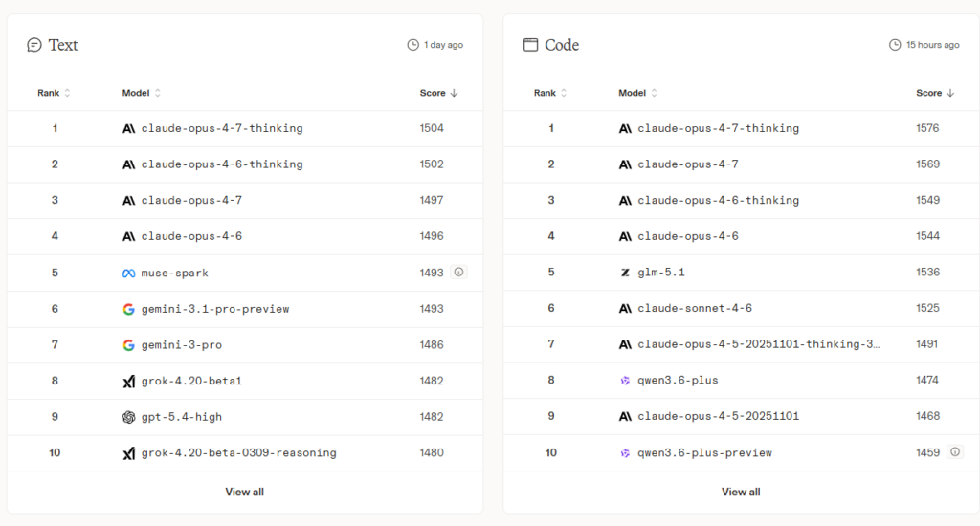
Task: Click the Z icon beside glm-5.1
Action: [625, 273]
